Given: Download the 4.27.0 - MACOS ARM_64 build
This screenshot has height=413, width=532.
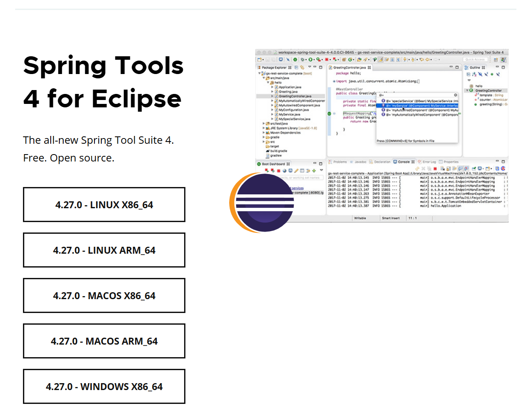Looking at the screenshot, I should (104, 341).
